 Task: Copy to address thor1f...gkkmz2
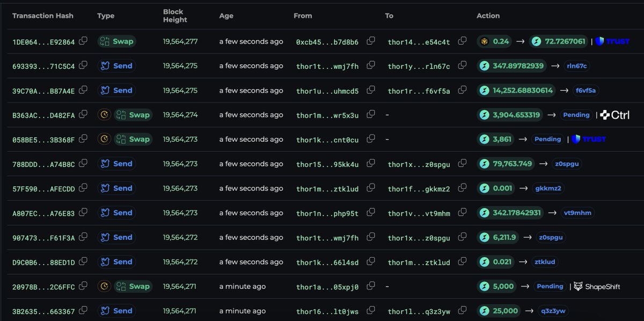point(462,188)
